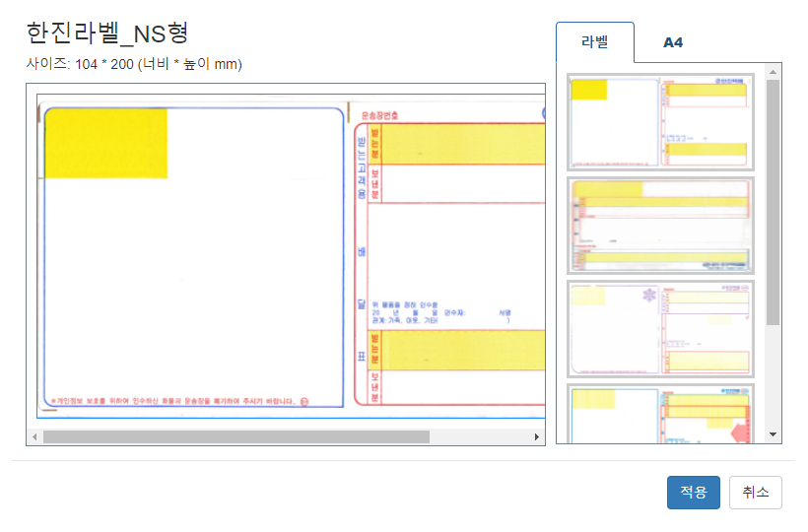Select the second wide label template thumbnail
Screen dimensions: 808x532
click(x=660, y=226)
